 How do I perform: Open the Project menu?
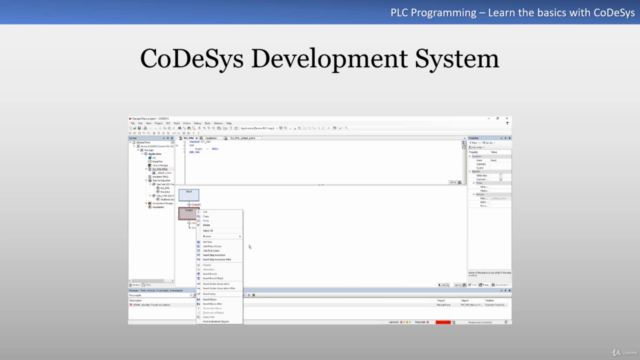[x=158, y=123]
